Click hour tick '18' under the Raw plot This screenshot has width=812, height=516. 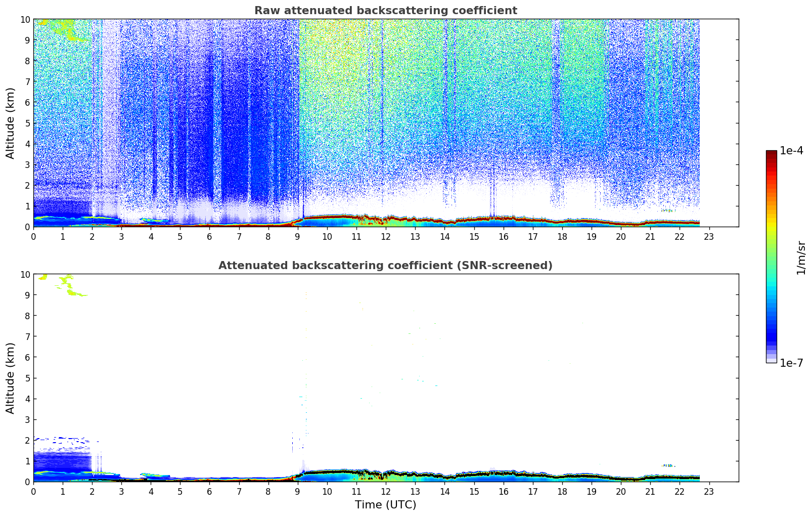click(562, 237)
